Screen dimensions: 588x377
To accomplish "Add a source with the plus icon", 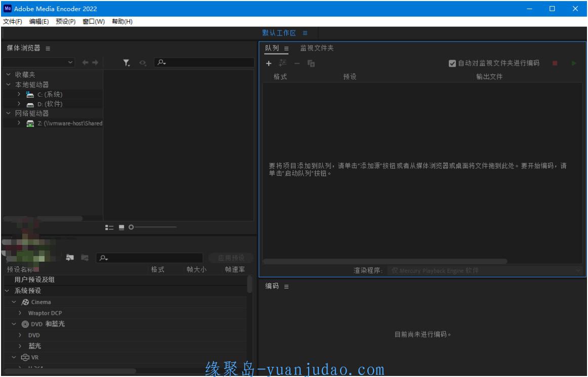I will [x=269, y=63].
